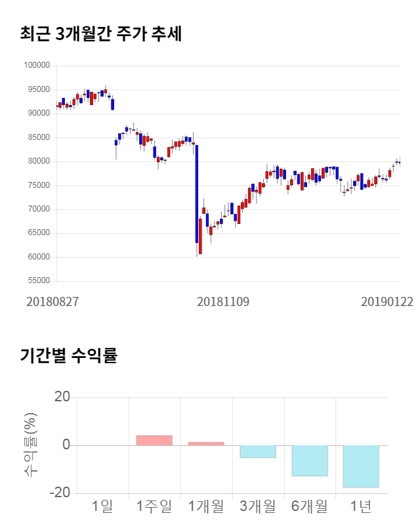Choose the 1년 period label
The image size is (420, 532).
point(362,506)
